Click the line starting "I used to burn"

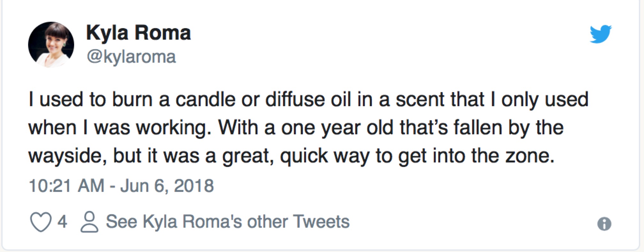pyautogui.click(x=308, y=99)
